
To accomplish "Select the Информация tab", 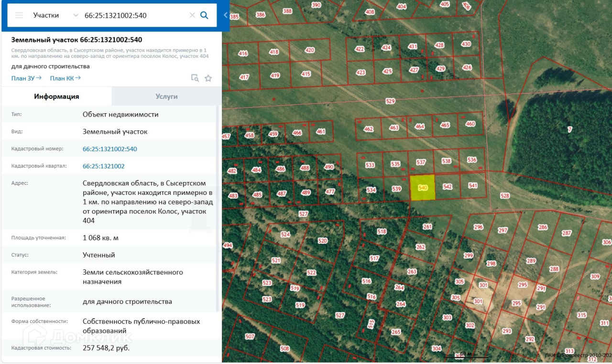I will click(56, 96).
